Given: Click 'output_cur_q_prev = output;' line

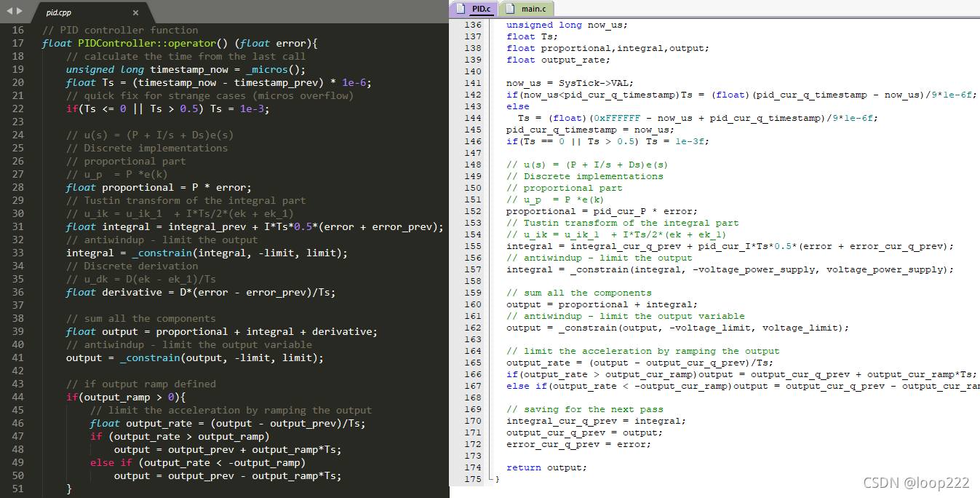Looking at the screenshot, I should tap(584, 432).
